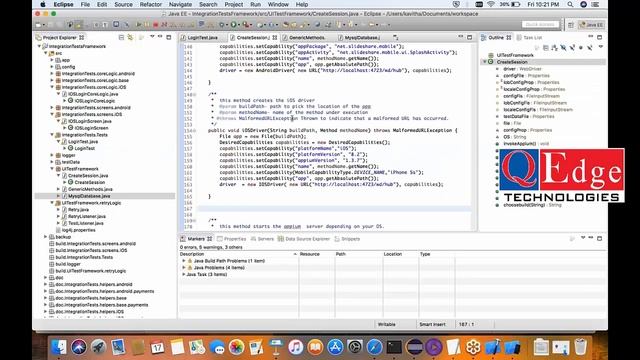
Task: Open the Outline view menu arrow
Action: [x=600, y=47]
